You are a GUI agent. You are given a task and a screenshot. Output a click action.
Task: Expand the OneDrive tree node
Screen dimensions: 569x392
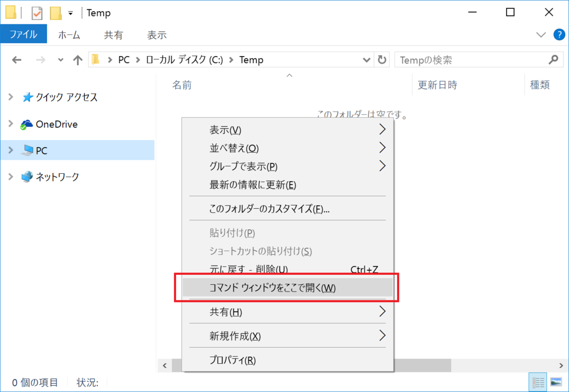(11, 124)
